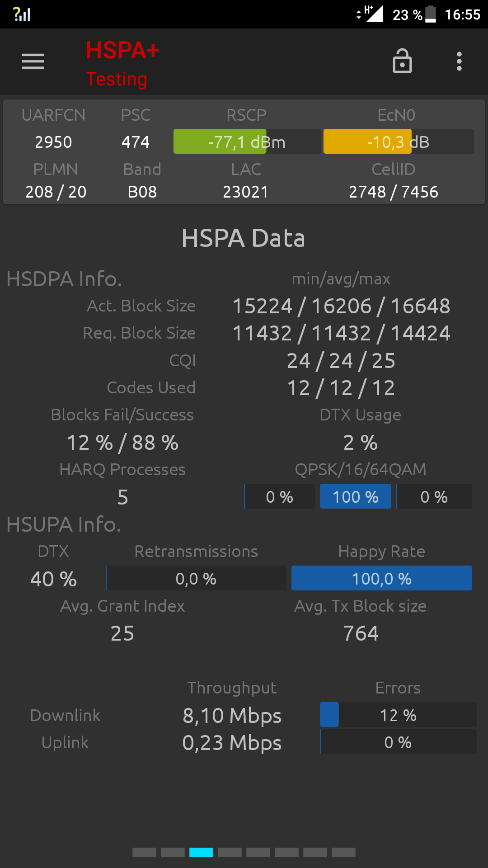Tap the Uplink errors 0 % bar
Viewport: 488px width, 868px height.
pyautogui.click(x=399, y=742)
